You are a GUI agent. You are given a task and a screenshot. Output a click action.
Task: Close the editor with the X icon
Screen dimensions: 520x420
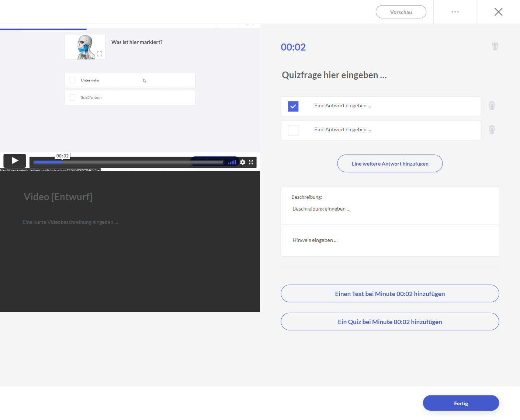pos(498,12)
